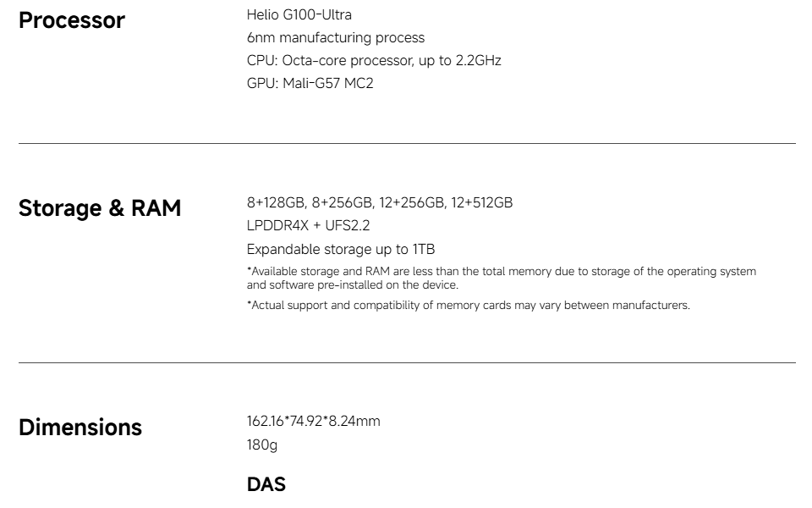Click the CPU octa-core processor spec line
This screenshot has height=508, width=812.
tap(374, 60)
